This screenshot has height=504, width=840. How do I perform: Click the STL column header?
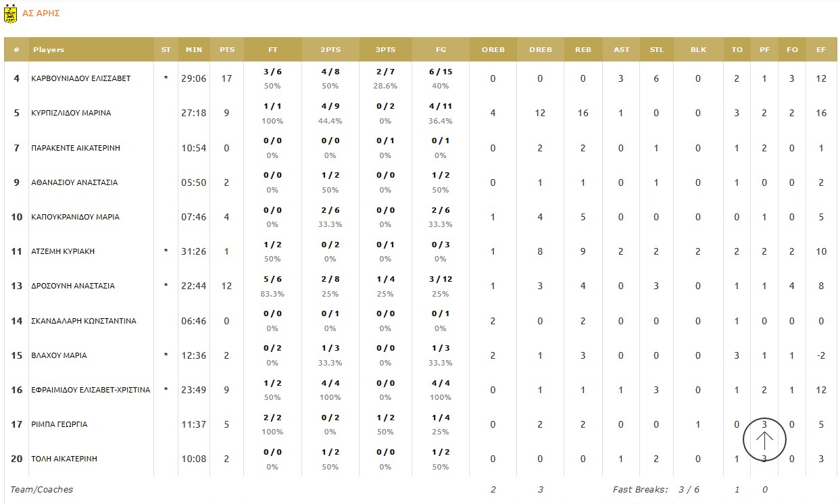656,50
